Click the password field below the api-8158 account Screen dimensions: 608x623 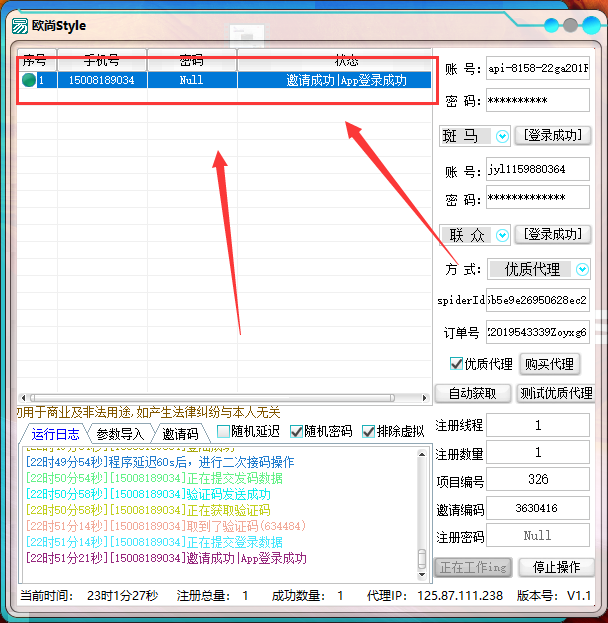(x=538, y=100)
